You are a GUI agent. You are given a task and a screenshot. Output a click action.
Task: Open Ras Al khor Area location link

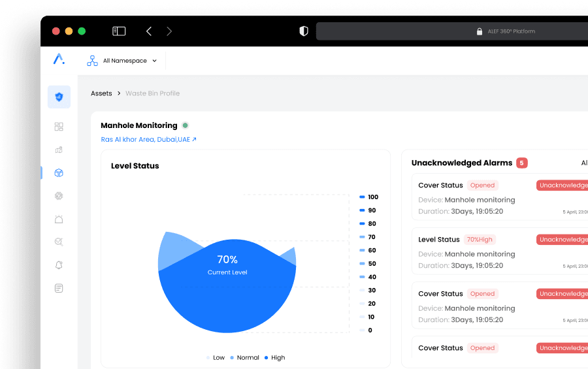click(148, 139)
